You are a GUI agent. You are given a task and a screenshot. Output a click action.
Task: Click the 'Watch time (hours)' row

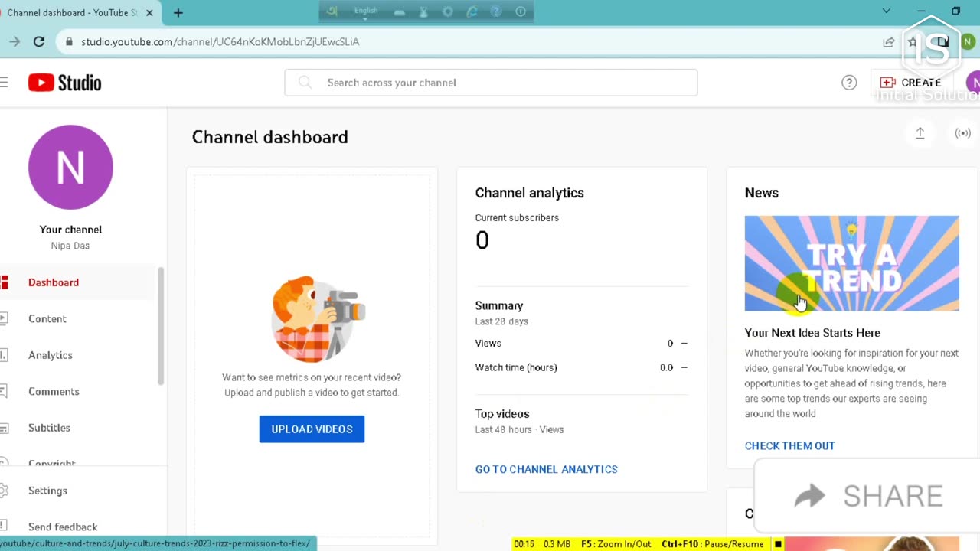pyautogui.click(x=581, y=367)
